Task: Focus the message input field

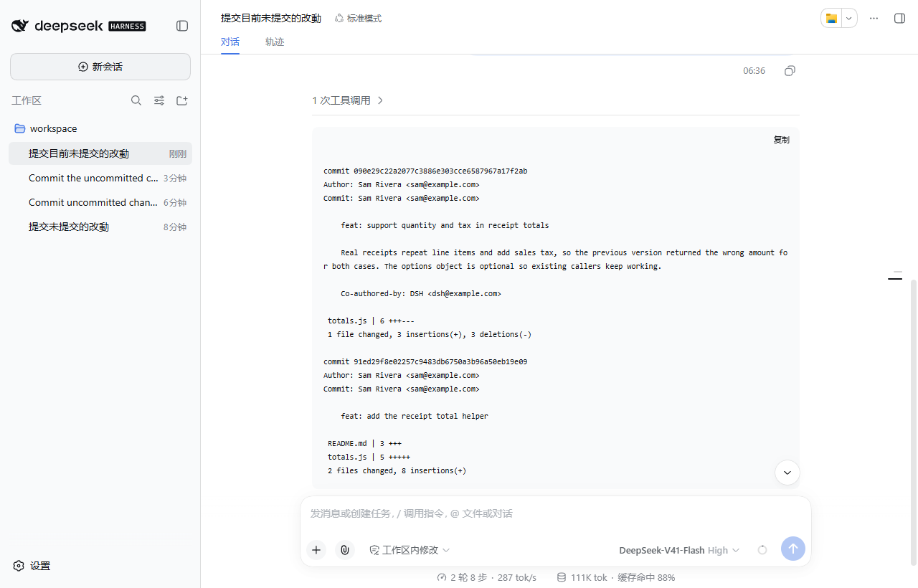Action: point(556,513)
